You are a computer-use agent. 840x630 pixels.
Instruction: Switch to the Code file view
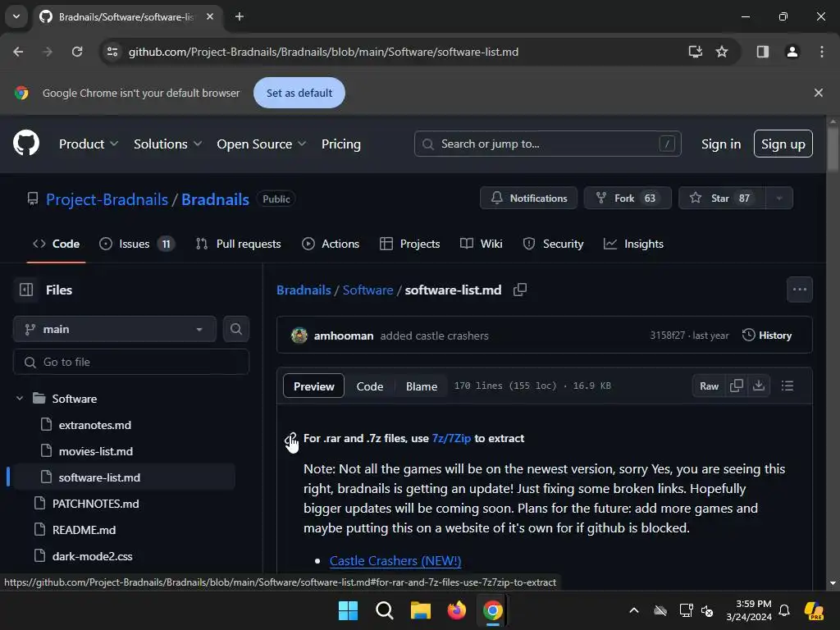[x=370, y=386]
